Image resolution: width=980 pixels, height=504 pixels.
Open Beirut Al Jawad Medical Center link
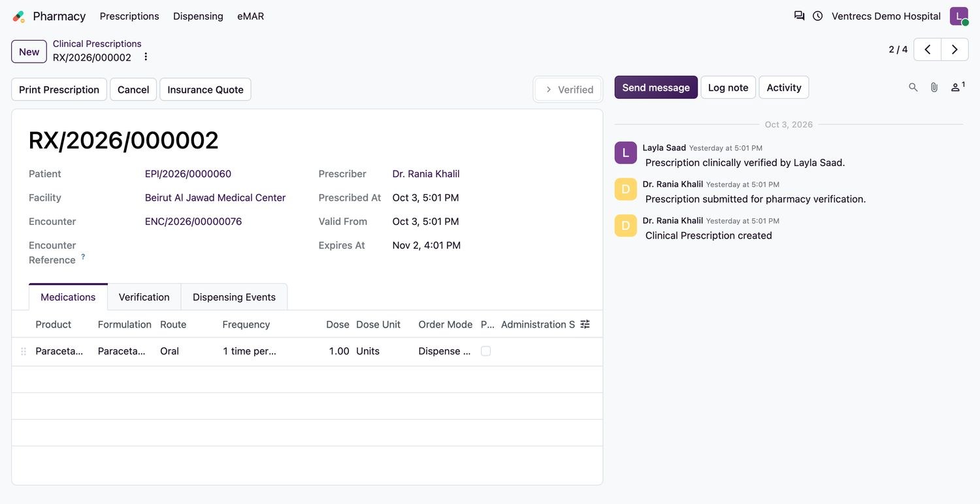215,197
